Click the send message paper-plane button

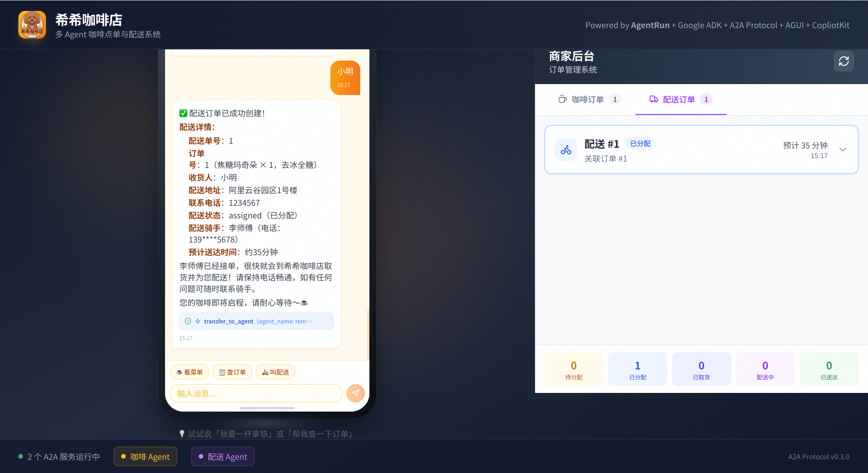click(355, 393)
